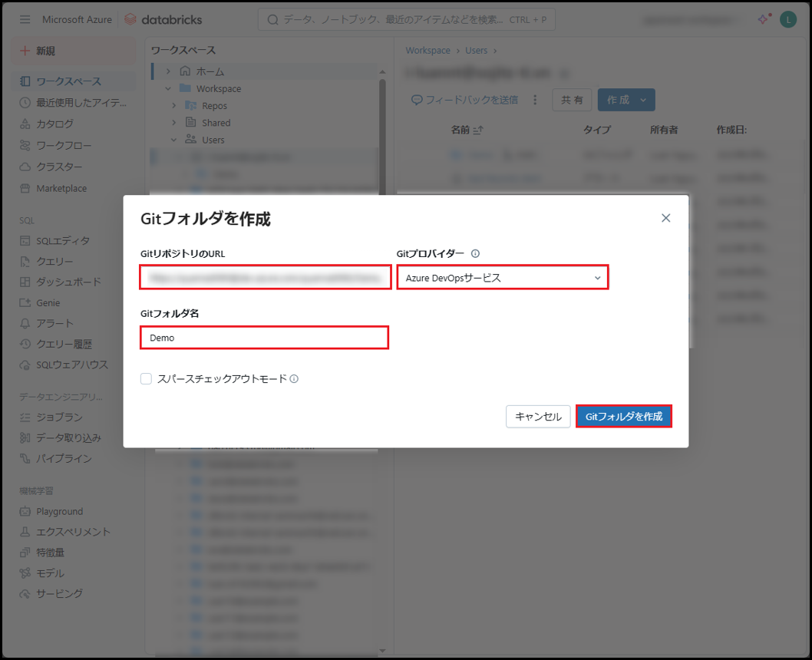812x660 pixels.
Task: Click the search bar magnifier icon
Action: 273,20
